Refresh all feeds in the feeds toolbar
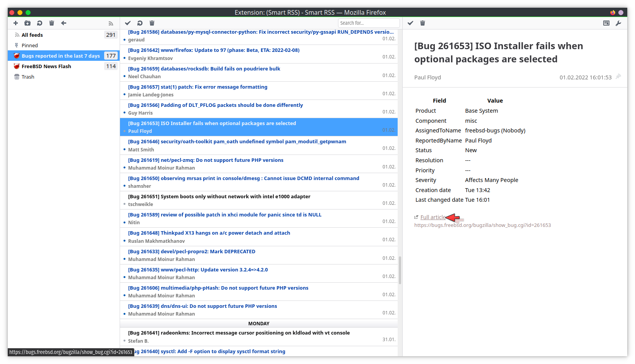This screenshot has height=364, width=635. click(39, 23)
